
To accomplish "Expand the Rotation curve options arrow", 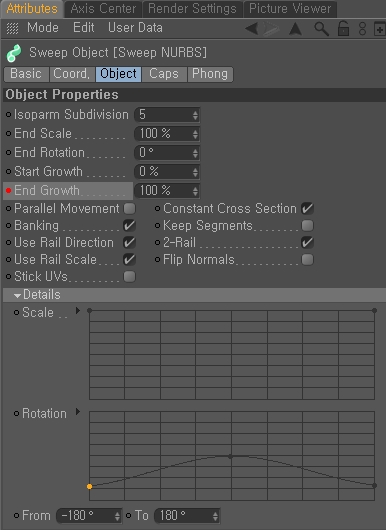I will pyautogui.click(x=78, y=411).
